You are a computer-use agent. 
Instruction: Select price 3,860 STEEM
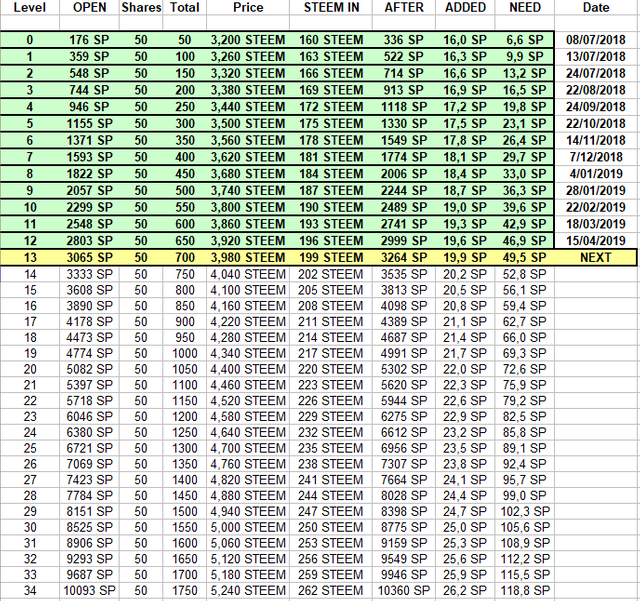pyautogui.click(x=248, y=224)
